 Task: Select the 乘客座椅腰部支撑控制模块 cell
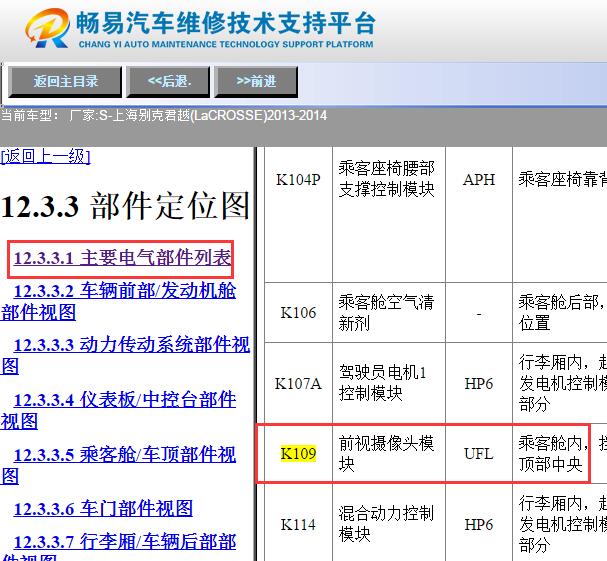coord(389,214)
